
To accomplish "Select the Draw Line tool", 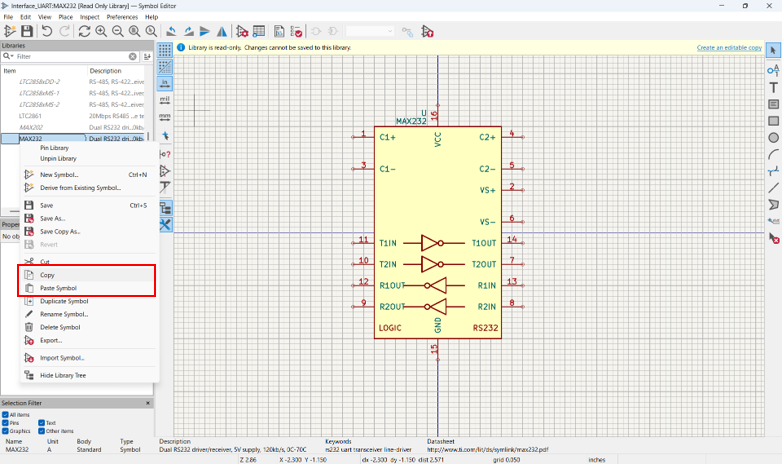I will [774, 188].
